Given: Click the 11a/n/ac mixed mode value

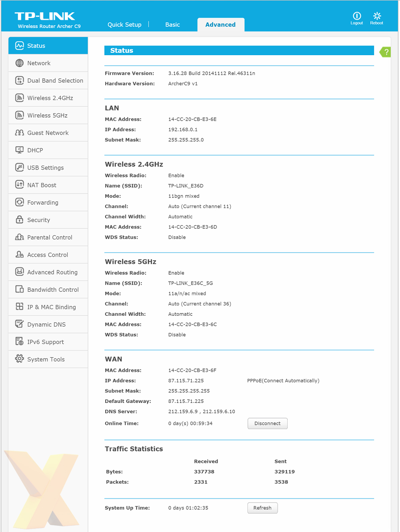Looking at the screenshot, I should (x=187, y=293).
